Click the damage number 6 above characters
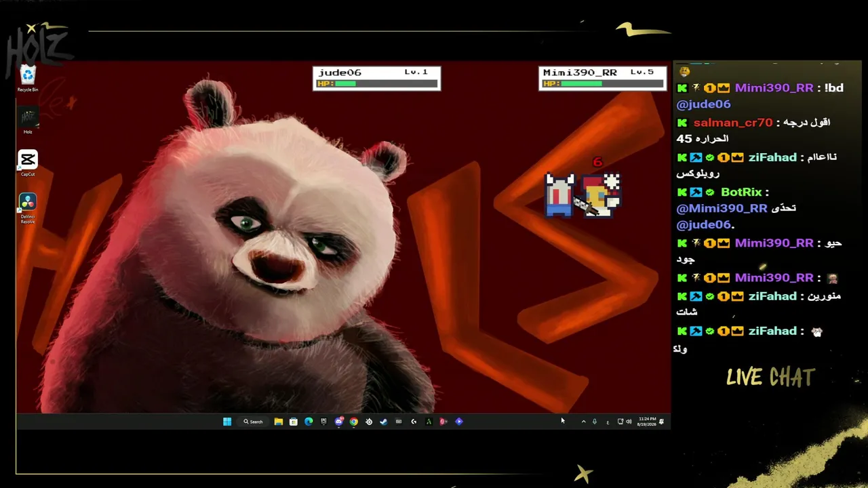Screen dimensions: 868x488 (x=597, y=162)
